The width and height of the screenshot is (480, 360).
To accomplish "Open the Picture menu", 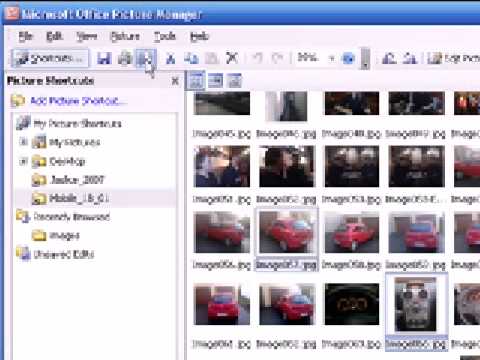I will click(x=125, y=36).
